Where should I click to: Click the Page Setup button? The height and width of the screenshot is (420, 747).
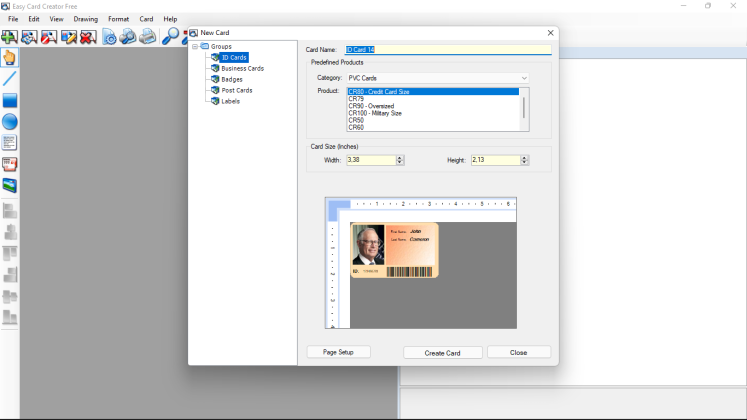[x=338, y=352]
